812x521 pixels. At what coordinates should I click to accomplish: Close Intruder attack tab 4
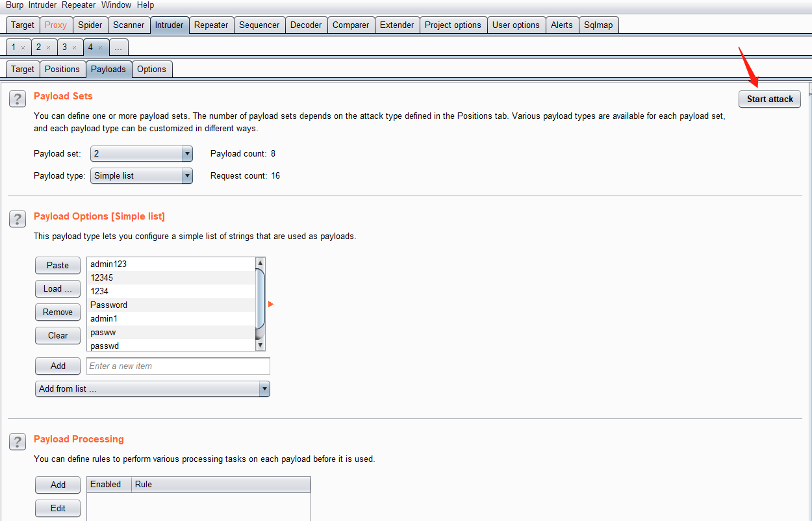click(100, 47)
